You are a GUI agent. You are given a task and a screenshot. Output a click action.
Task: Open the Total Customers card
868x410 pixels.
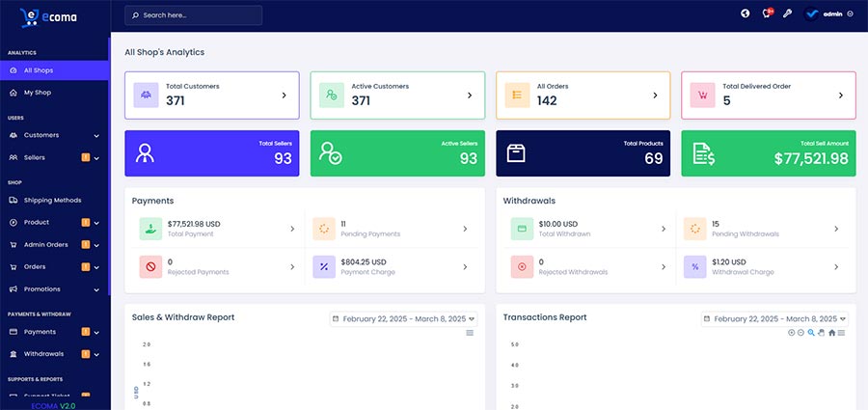click(x=211, y=95)
